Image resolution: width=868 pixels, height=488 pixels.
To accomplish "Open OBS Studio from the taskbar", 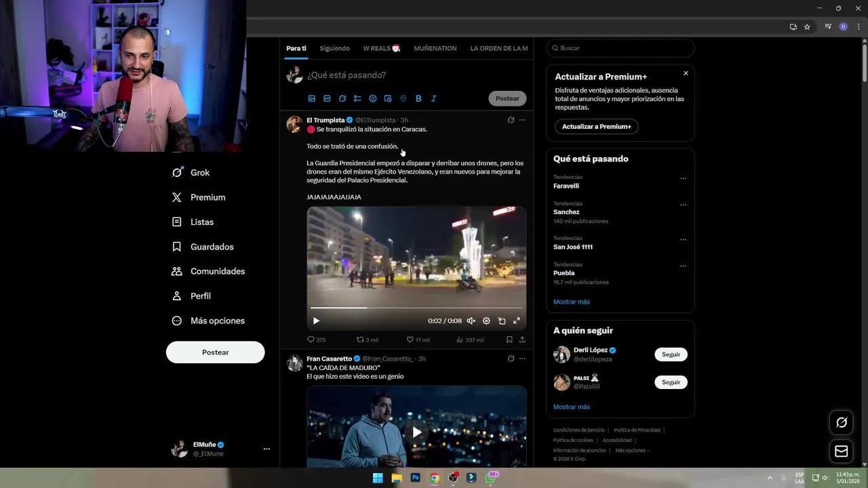I will point(453,478).
